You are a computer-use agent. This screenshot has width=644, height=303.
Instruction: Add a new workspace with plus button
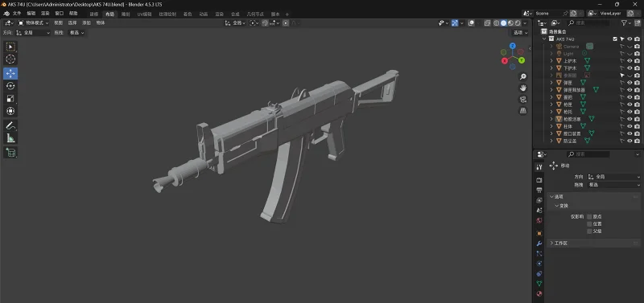pyautogui.click(x=287, y=14)
